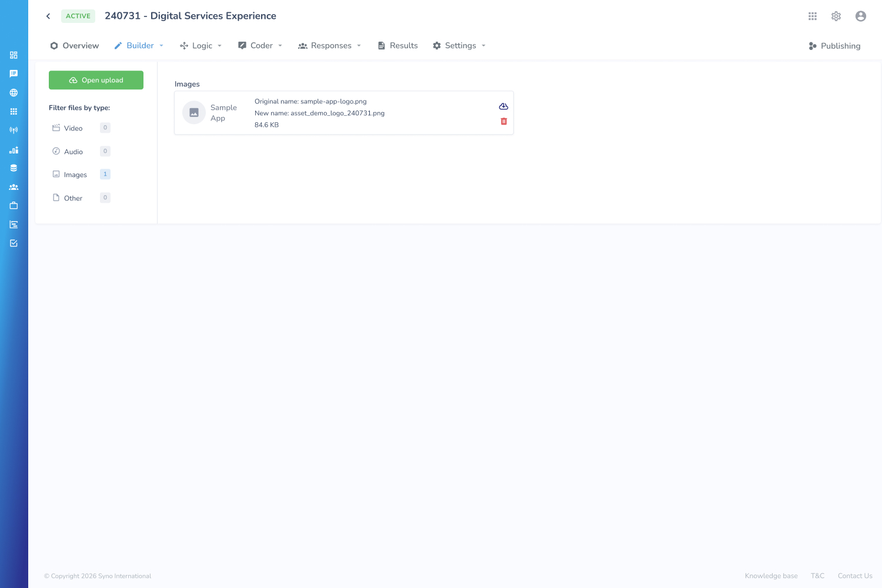Filter files by Video type
The image size is (882, 588).
click(x=81, y=128)
